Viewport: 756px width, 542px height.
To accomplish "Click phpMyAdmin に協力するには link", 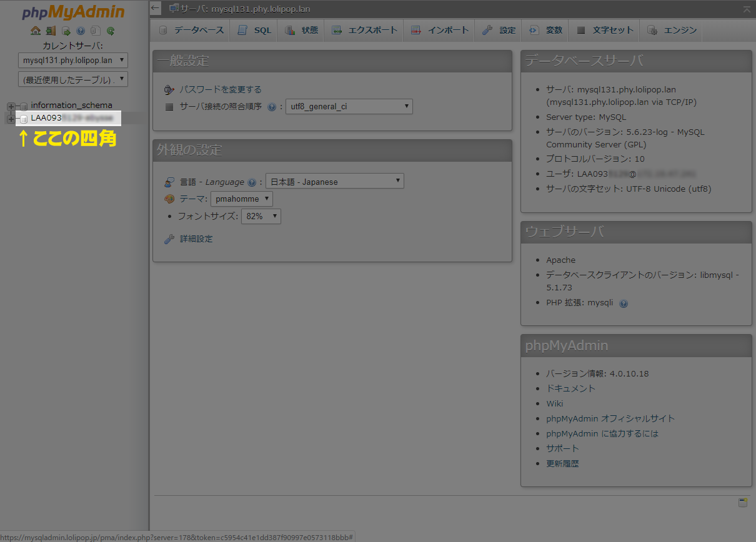I will point(602,433).
